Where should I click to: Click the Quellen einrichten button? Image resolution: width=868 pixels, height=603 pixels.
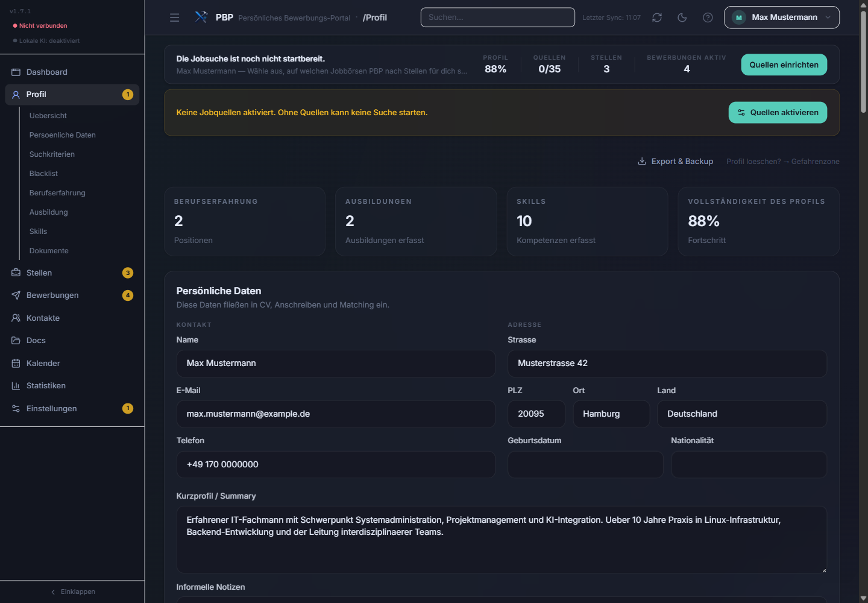(x=784, y=65)
